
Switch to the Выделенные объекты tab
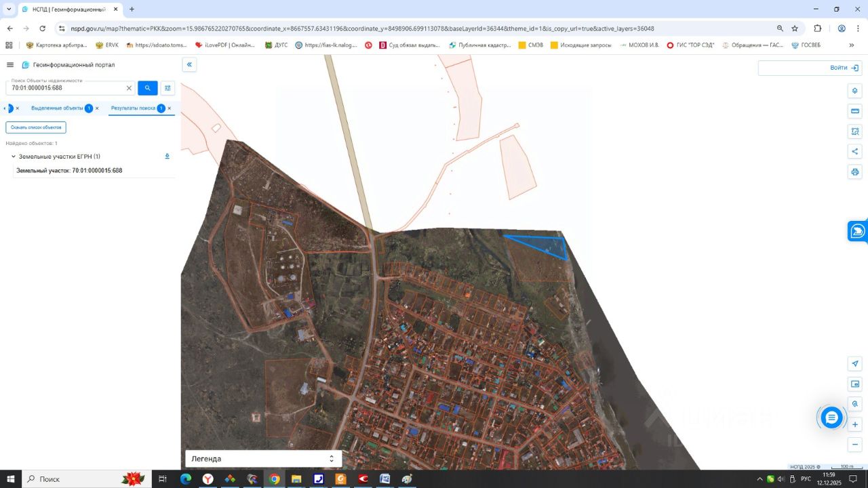[x=58, y=108]
